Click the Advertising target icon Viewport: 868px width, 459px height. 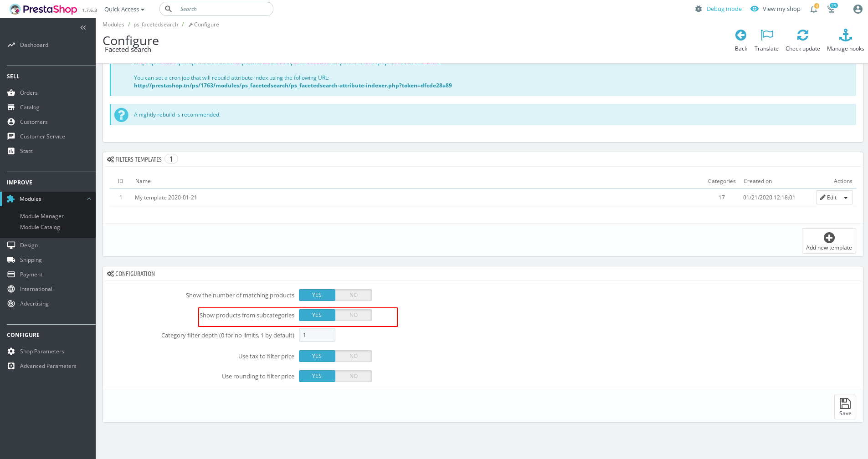tap(11, 304)
